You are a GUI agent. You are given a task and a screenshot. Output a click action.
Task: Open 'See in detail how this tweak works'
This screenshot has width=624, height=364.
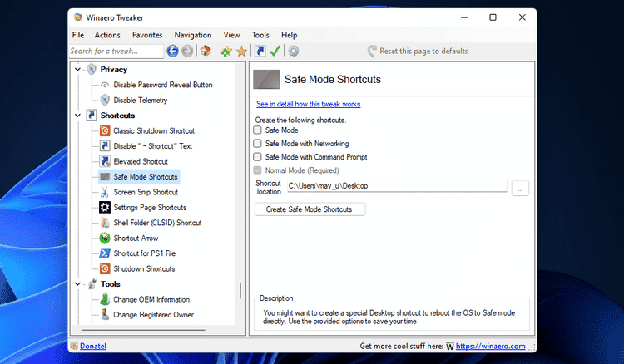pos(308,104)
